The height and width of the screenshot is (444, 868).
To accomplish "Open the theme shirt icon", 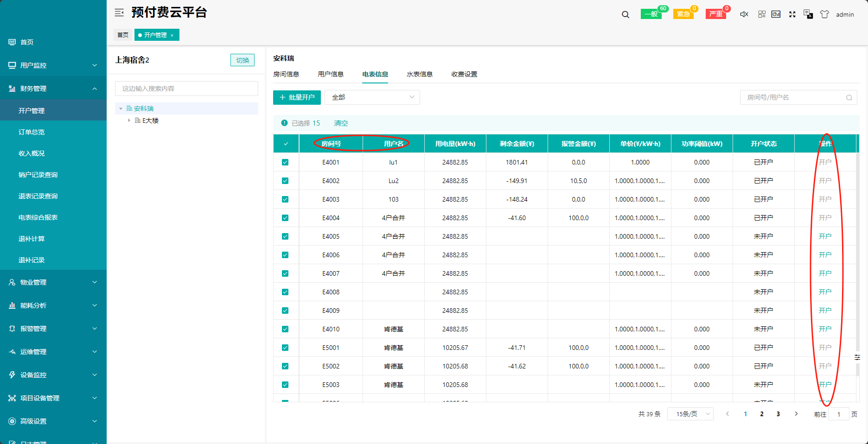I will coord(824,14).
